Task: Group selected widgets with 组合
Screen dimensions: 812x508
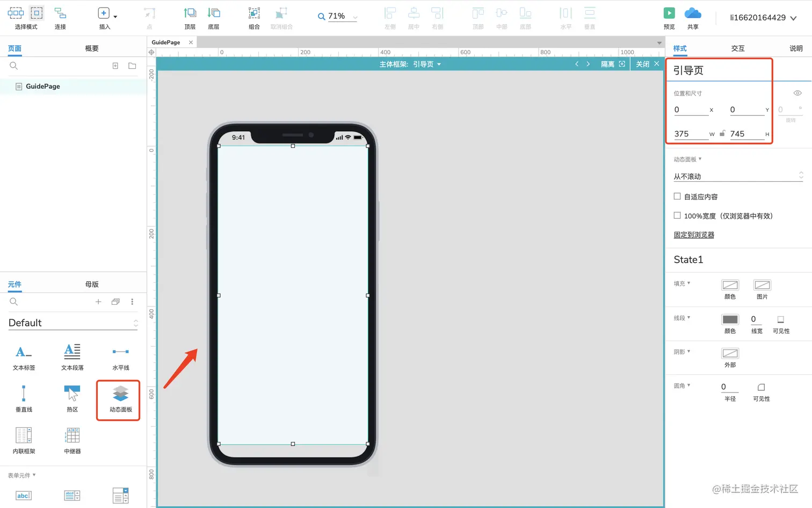Action: [254, 18]
